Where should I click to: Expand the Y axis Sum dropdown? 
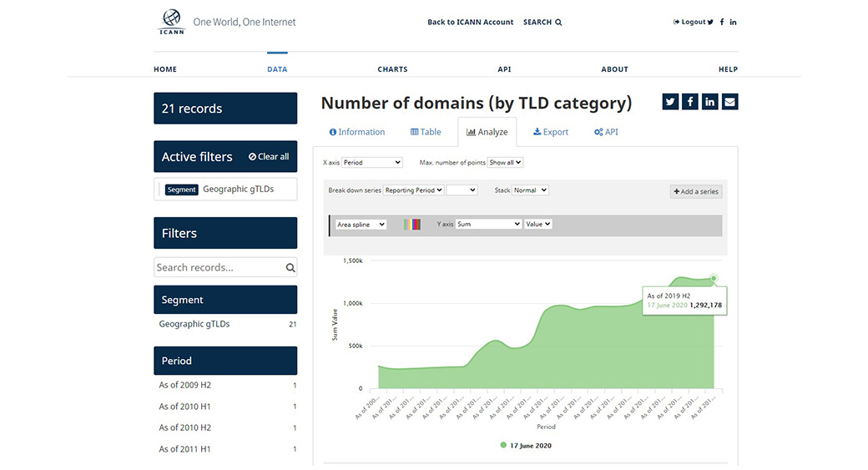pyautogui.click(x=488, y=225)
